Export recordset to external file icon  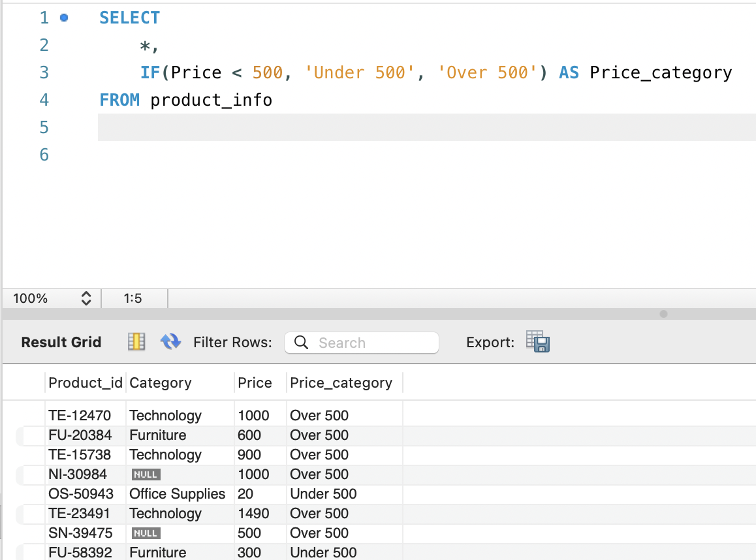(538, 342)
